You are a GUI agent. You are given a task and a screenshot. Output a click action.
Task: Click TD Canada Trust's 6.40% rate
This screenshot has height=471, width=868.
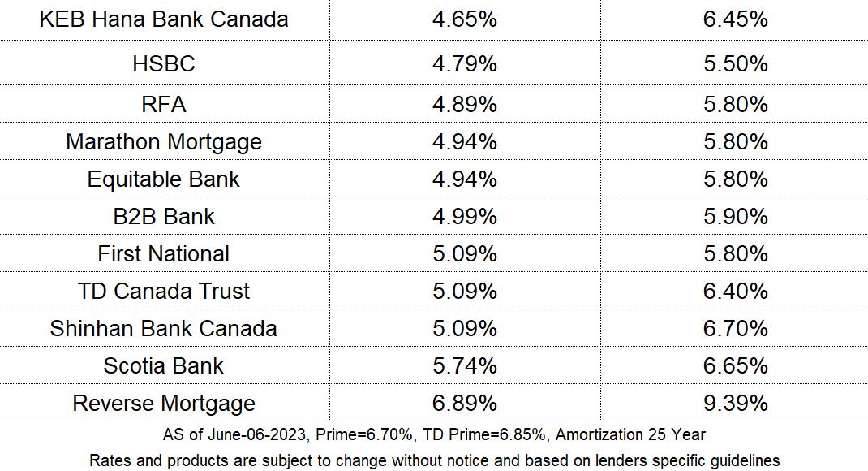tap(735, 291)
